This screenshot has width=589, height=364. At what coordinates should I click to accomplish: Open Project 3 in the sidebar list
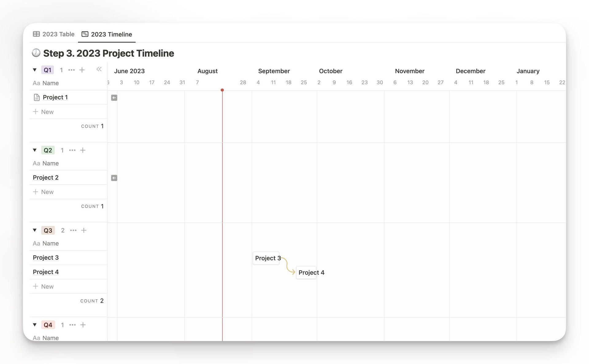click(46, 258)
